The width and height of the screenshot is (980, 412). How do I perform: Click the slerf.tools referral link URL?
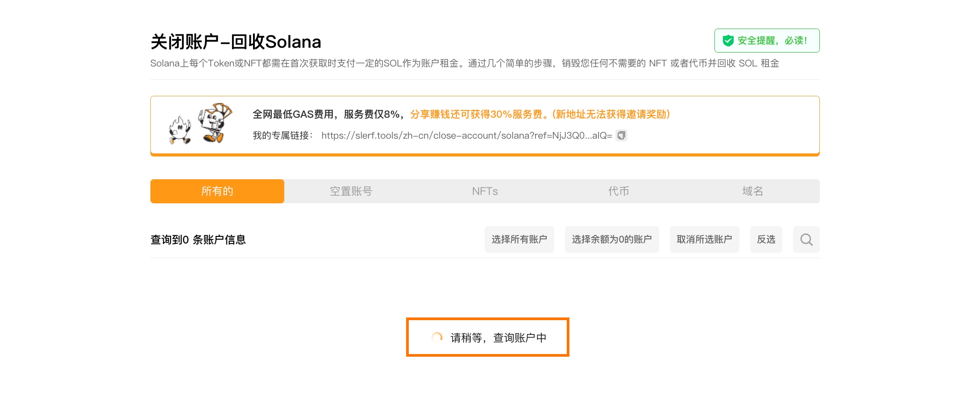[x=466, y=136]
